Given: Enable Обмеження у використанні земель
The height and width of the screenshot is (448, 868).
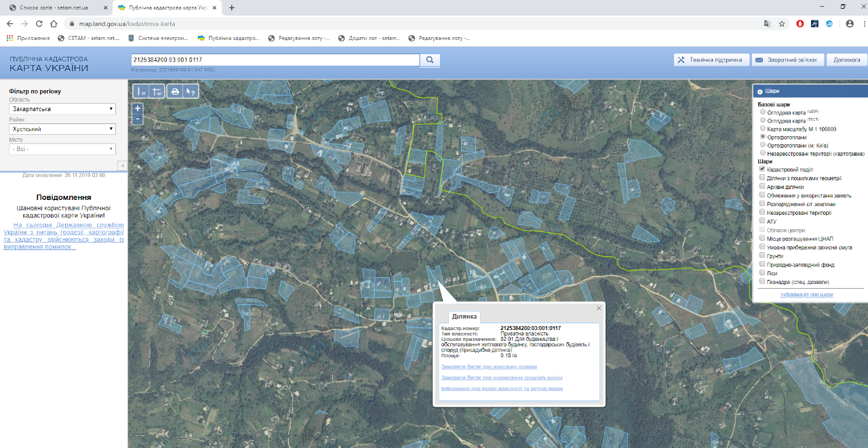Looking at the screenshot, I should (x=763, y=195).
